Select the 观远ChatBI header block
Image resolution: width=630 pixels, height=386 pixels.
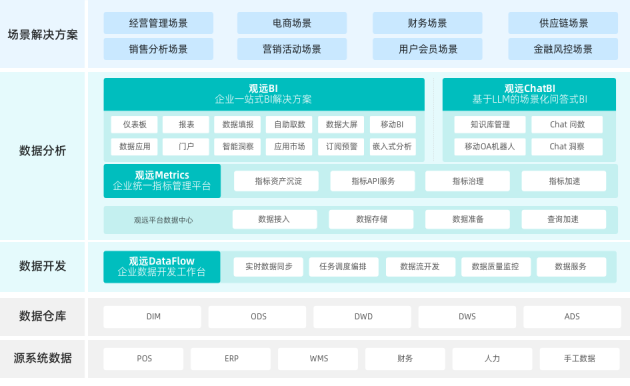pos(529,94)
